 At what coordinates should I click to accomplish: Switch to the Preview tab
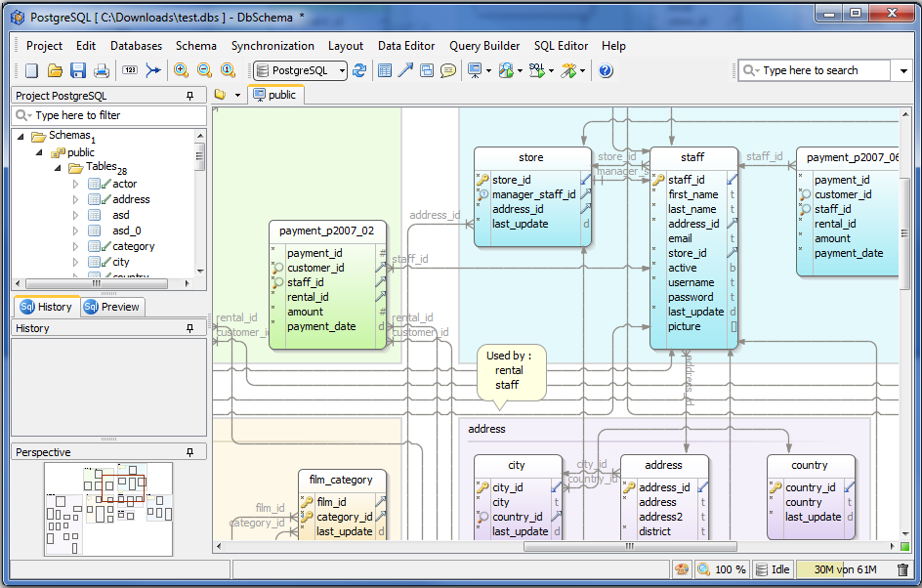coord(112,307)
